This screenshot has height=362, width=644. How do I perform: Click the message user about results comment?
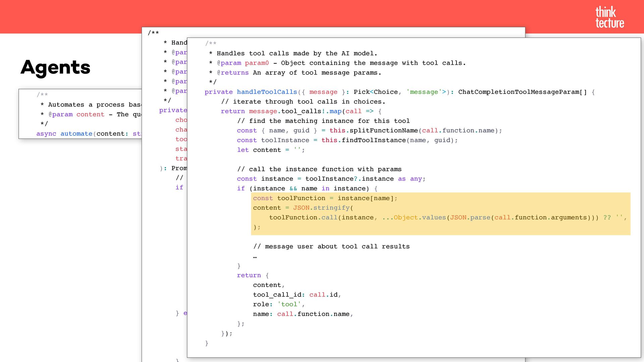coord(331,247)
